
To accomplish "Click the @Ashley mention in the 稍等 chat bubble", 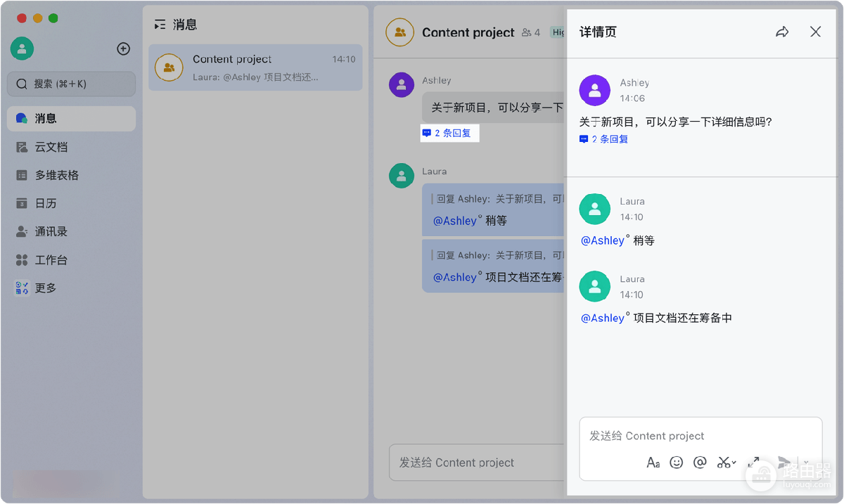I will pyautogui.click(x=456, y=221).
